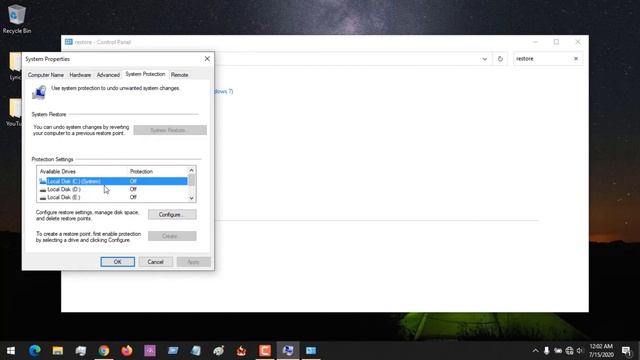This screenshot has height=360, width=640.
Task: Switch to the Computer Name tab
Action: (46, 75)
